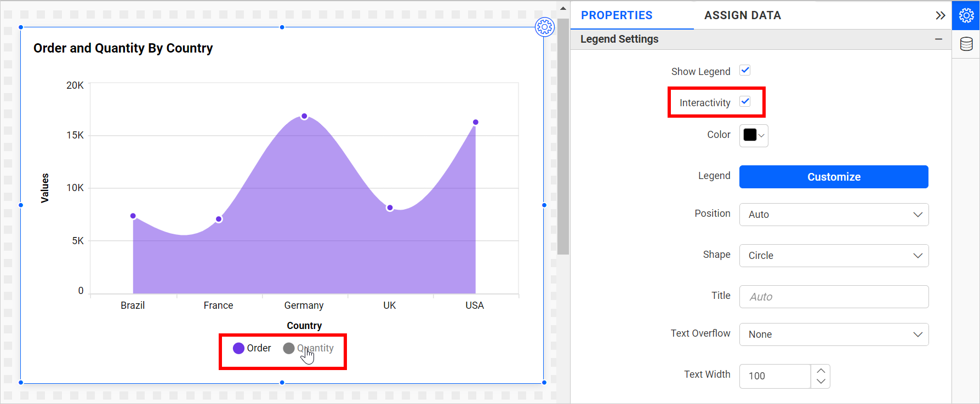The width and height of the screenshot is (980, 404).
Task: Open the Text Overflow dropdown
Action: click(x=833, y=334)
